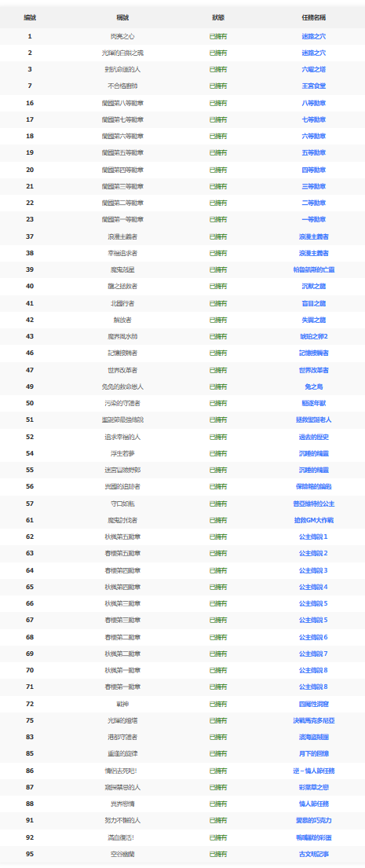Click the 世界改革者 quest link
Viewport: 365px width, 868px height.
click(313, 370)
